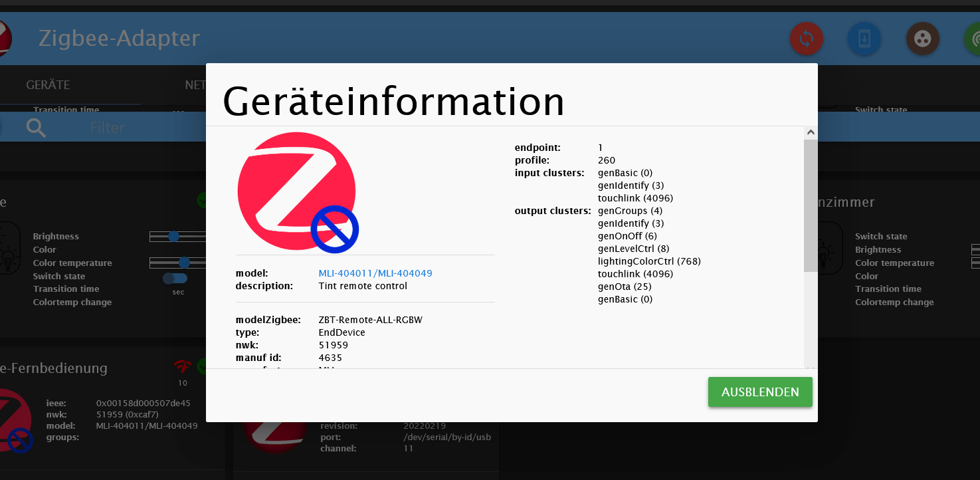The height and width of the screenshot is (480, 980).
Task: Click the red refresh icon in the header
Action: tap(806, 39)
